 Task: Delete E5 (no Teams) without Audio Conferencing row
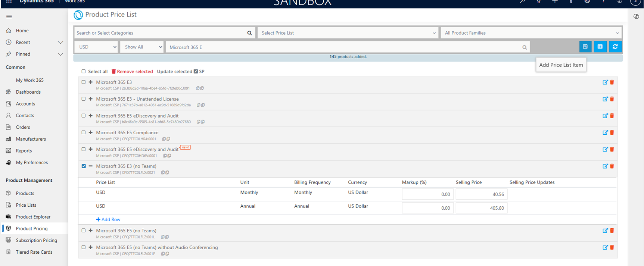(612, 247)
